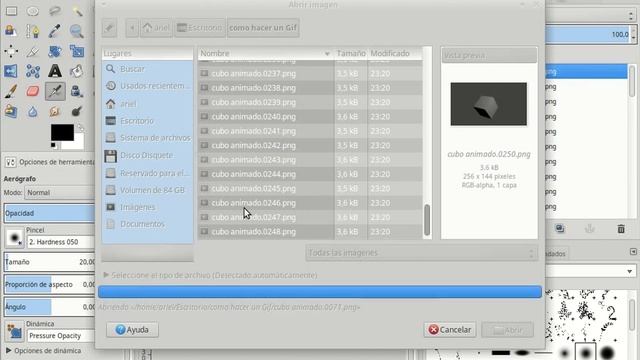Viewport: 640px width, 360px height.
Task: Select the Free Select lasso tool
Action: (55, 11)
